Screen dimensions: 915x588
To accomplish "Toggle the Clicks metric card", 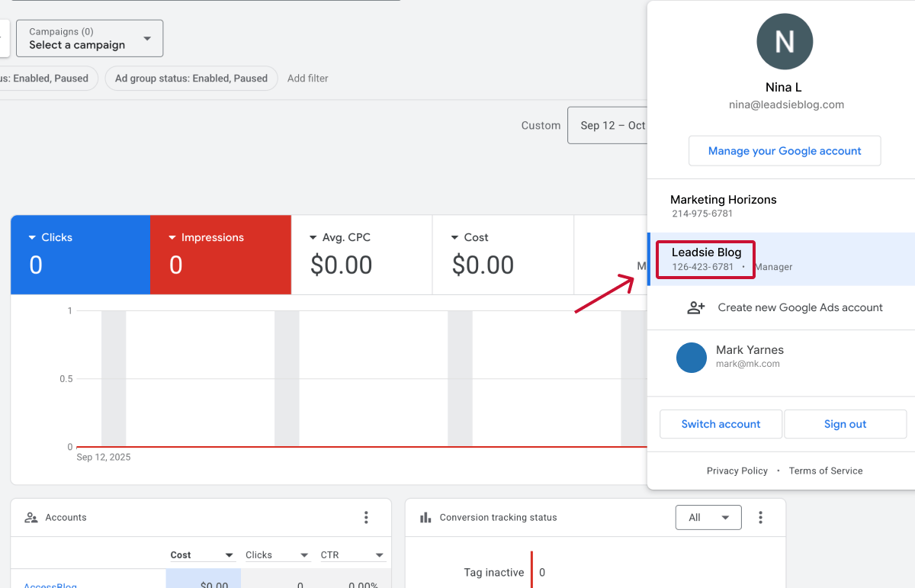I will click(x=80, y=254).
